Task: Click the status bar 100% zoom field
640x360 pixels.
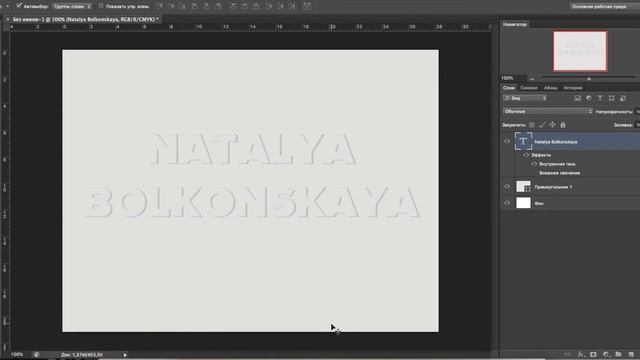Action: click(x=17, y=354)
